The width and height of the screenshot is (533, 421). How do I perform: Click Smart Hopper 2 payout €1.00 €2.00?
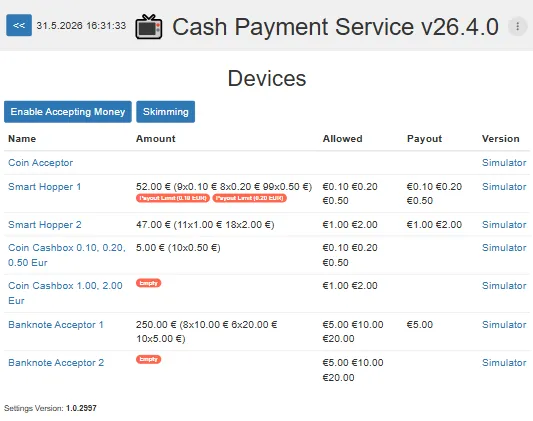coord(434,225)
